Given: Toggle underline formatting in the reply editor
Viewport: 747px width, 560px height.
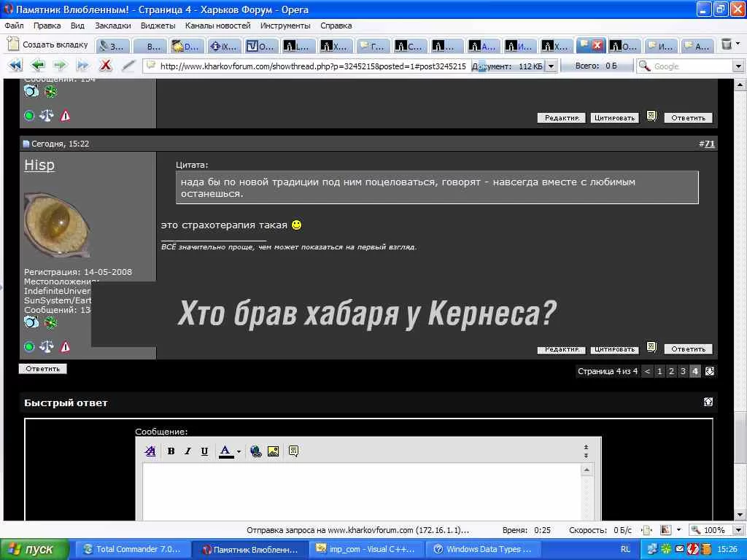Looking at the screenshot, I should click(x=204, y=451).
